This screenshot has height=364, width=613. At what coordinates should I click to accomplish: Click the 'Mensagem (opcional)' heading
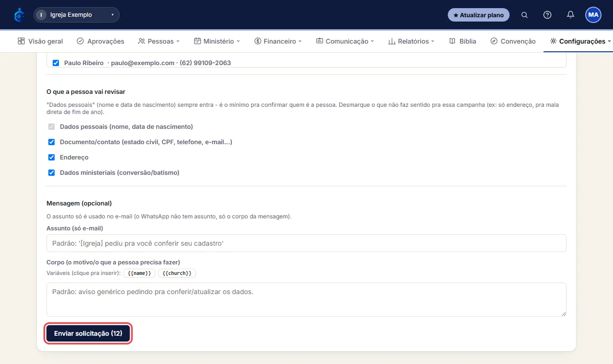[x=79, y=203]
